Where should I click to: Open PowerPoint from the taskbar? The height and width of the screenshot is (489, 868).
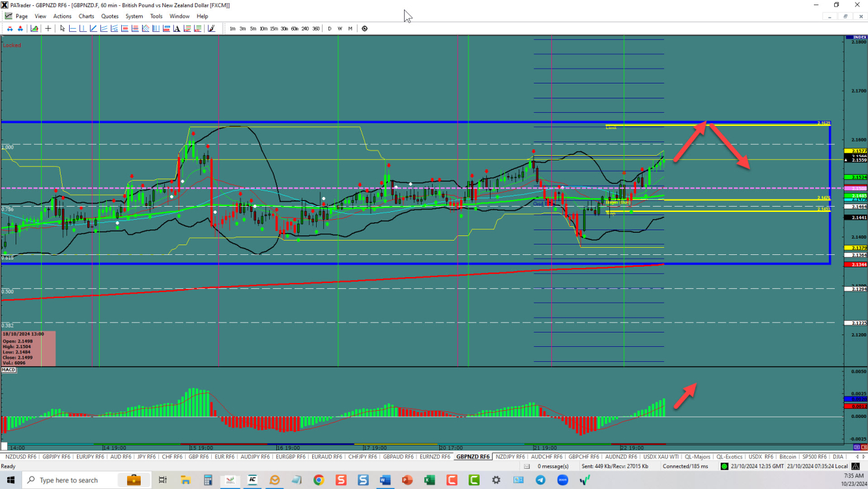click(x=407, y=481)
